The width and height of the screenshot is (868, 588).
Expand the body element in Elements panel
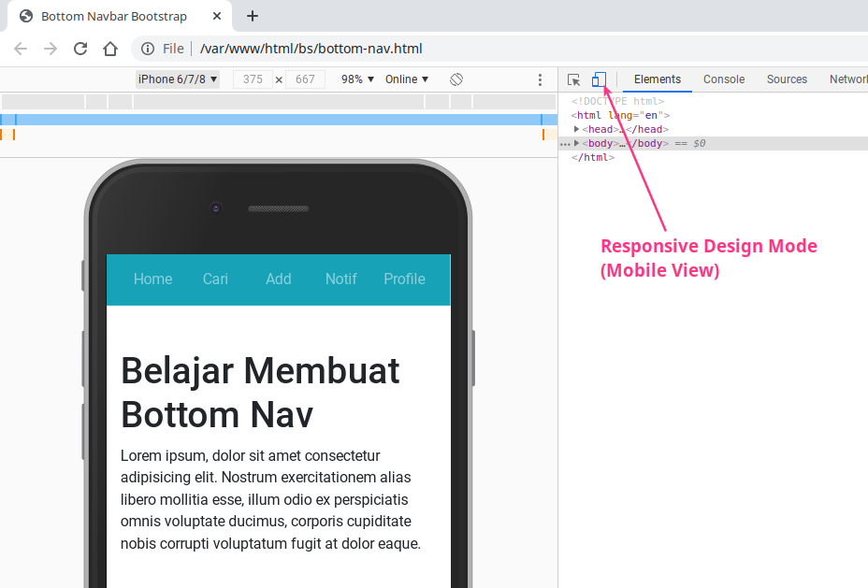[578, 143]
